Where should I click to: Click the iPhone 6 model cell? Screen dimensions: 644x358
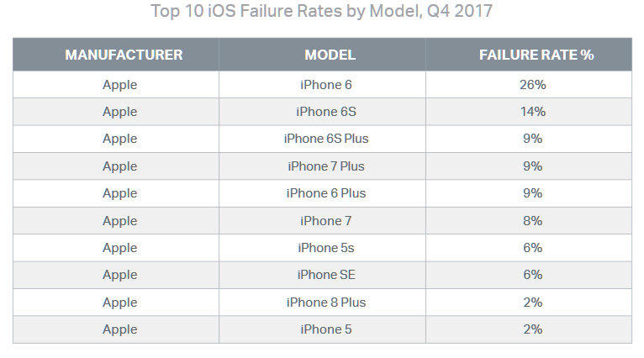(326, 84)
